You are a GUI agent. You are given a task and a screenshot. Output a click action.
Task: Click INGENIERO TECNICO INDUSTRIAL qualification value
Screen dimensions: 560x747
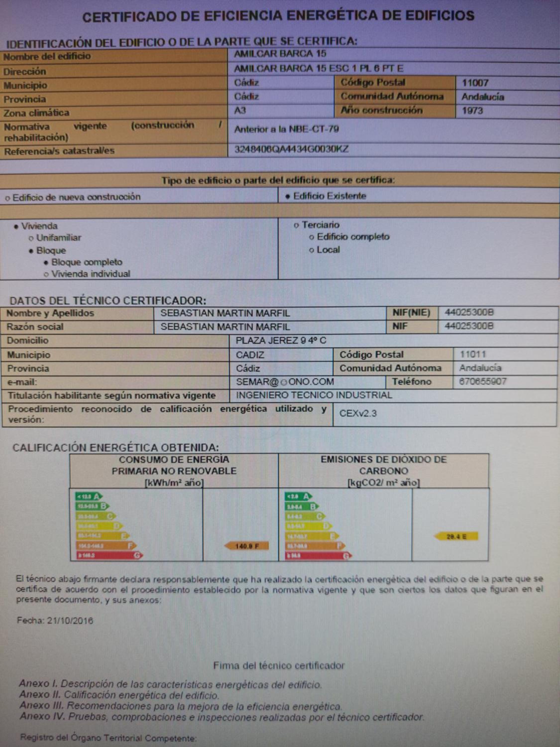314,395
